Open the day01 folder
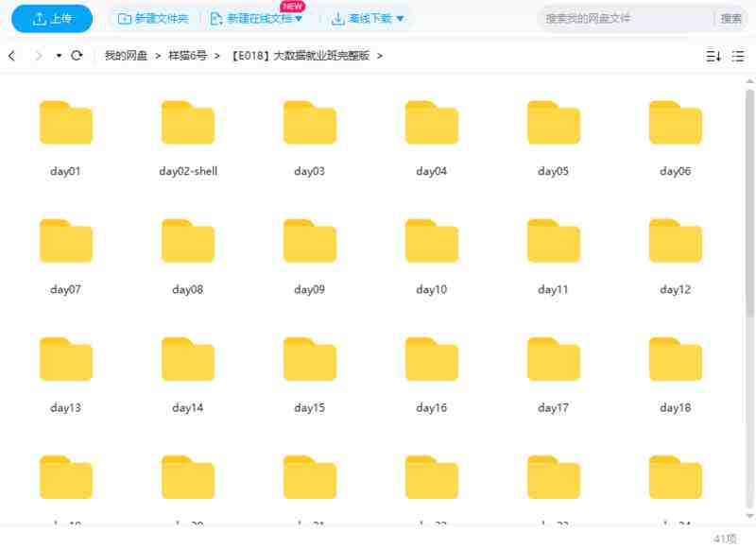The width and height of the screenshot is (756, 549). (x=66, y=123)
